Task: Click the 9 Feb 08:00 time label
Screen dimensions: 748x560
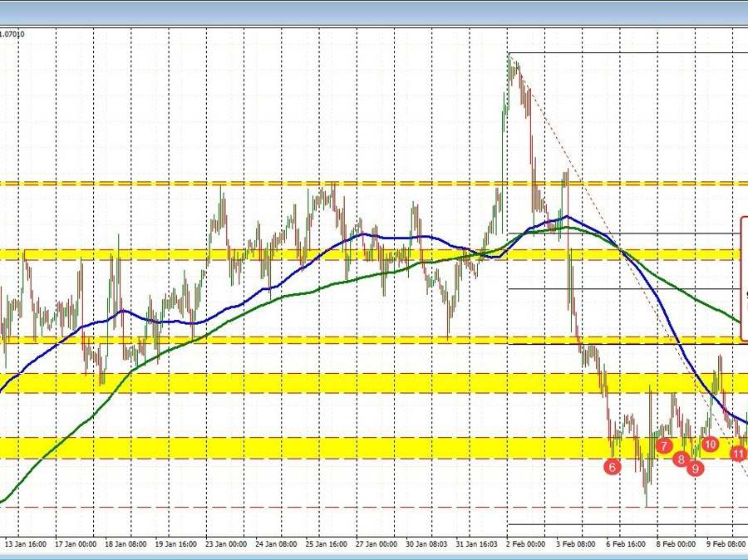Action: click(x=725, y=544)
